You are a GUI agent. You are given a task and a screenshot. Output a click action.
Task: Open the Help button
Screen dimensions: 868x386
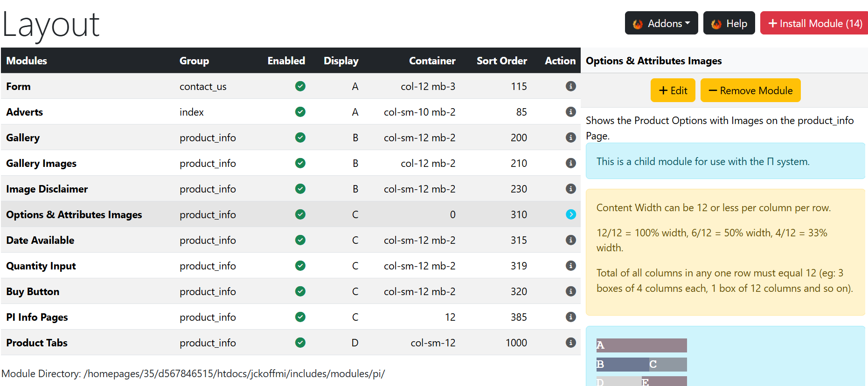pos(729,23)
